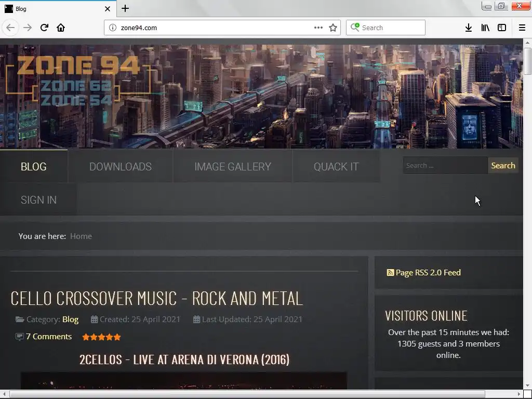Click the yellow Search button
Image resolution: width=532 pixels, height=399 pixels.
[x=503, y=166]
